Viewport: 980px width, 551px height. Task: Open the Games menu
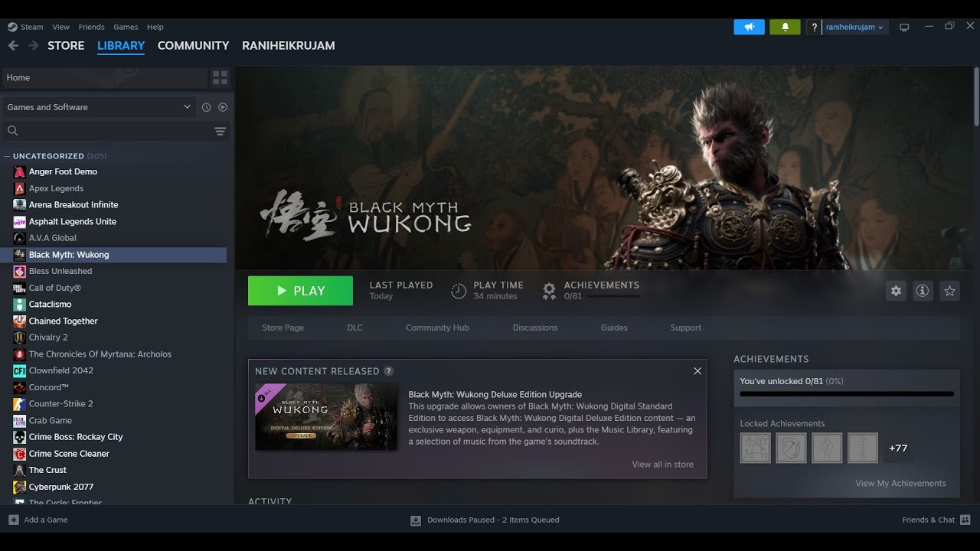click(126, 27)
